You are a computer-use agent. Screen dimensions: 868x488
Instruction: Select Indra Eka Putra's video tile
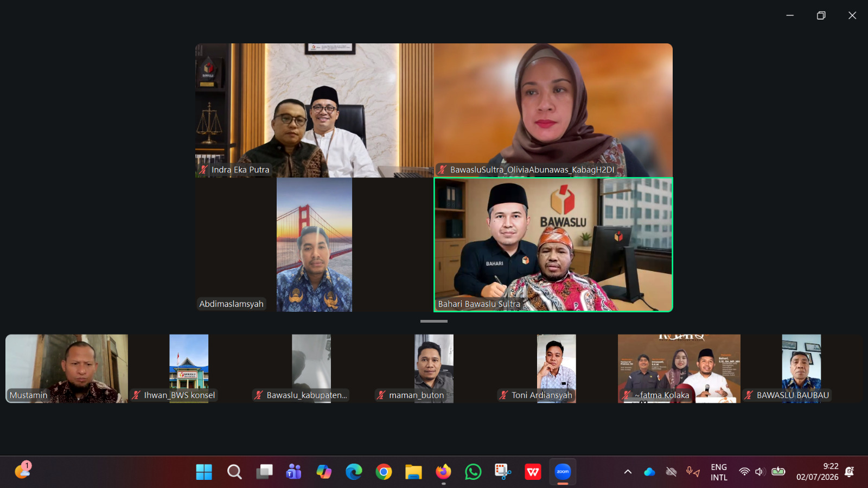pos(315,111)
